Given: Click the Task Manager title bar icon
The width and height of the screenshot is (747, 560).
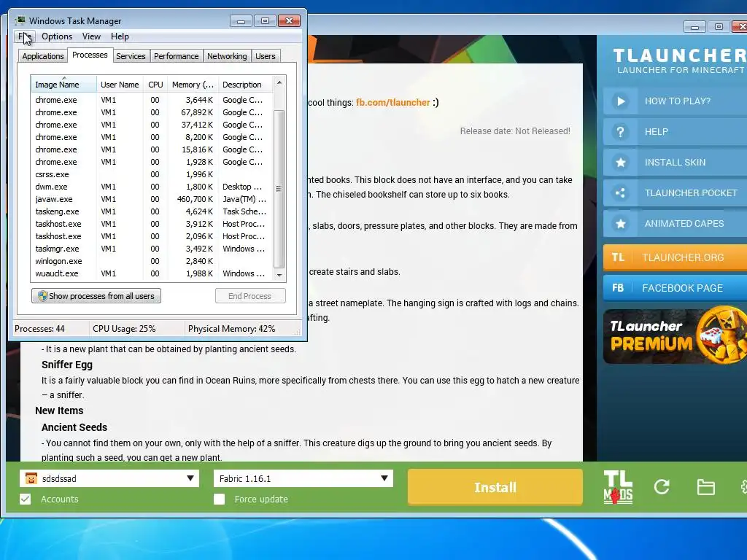Looking at the screenshot, I should point(20,20).
